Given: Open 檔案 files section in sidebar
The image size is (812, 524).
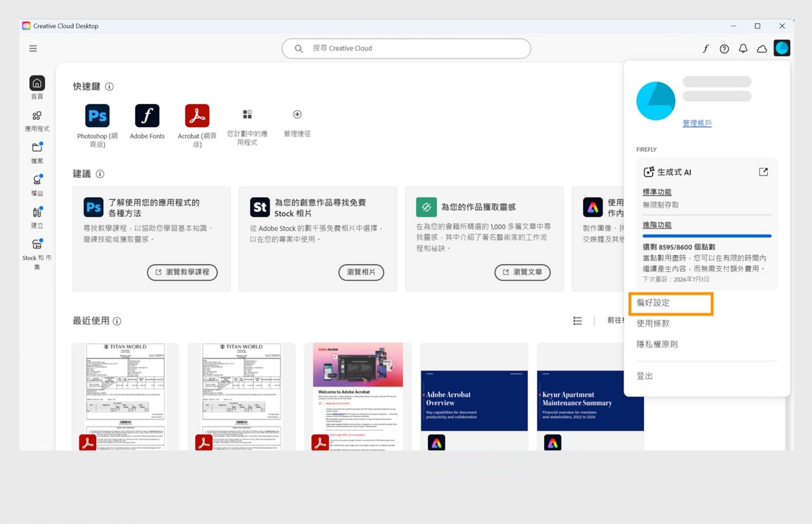Looking at the screenshot, I should pos(37,153).
